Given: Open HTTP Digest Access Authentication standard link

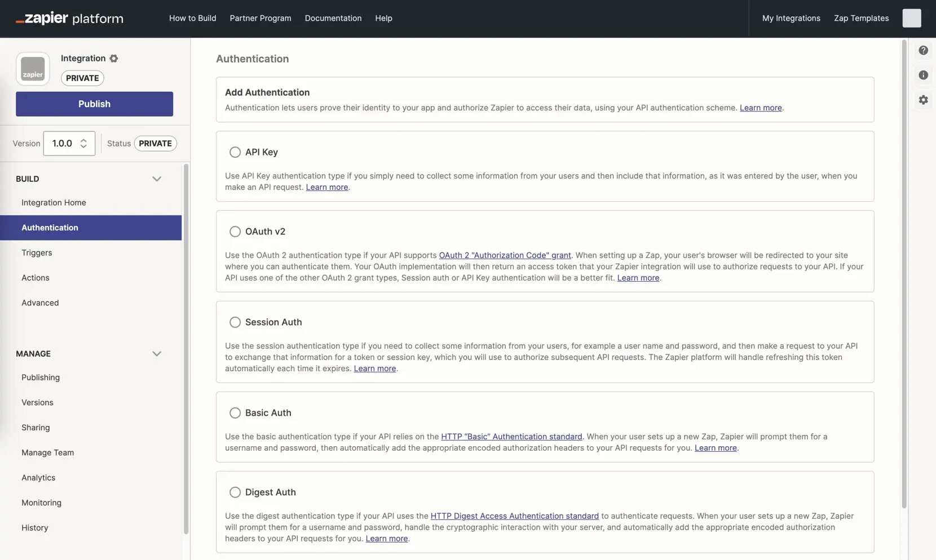Looking at the screenshot, I should (514, 516).
